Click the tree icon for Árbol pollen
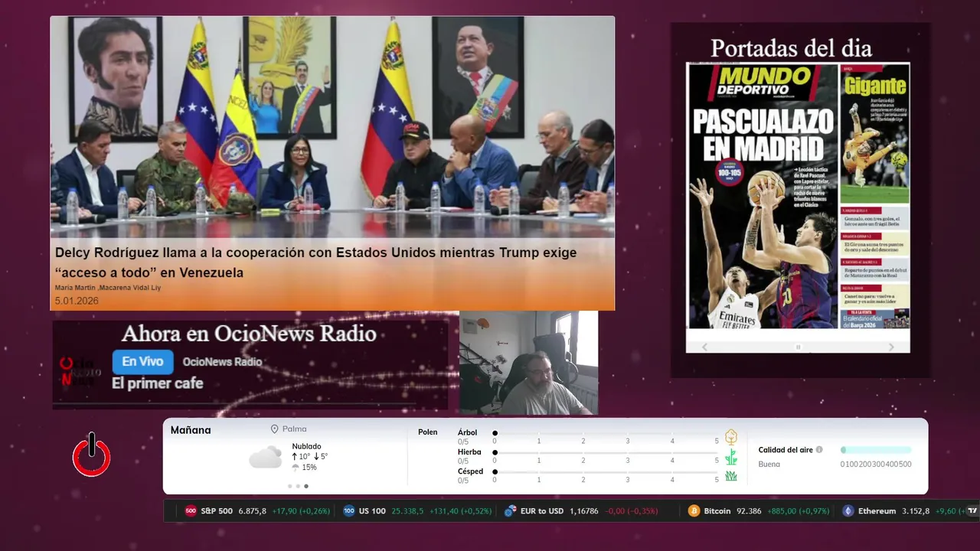The height and width of the screenshot is (551, 980). pyautogui.click(x=731, y=437)
